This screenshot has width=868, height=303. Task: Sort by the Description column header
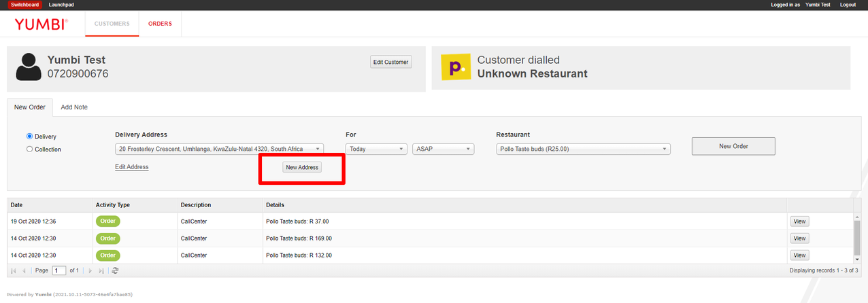220,204
